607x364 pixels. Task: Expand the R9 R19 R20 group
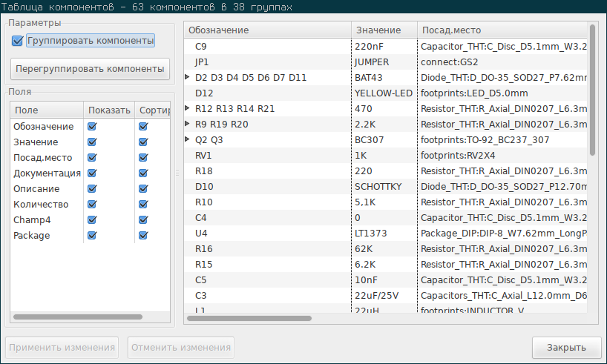click(x=187, y=123)
